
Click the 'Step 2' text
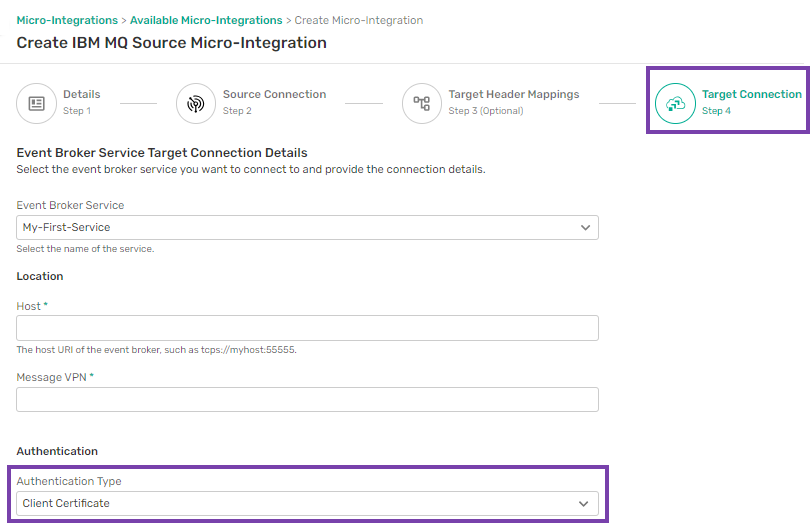coord(237,111)
